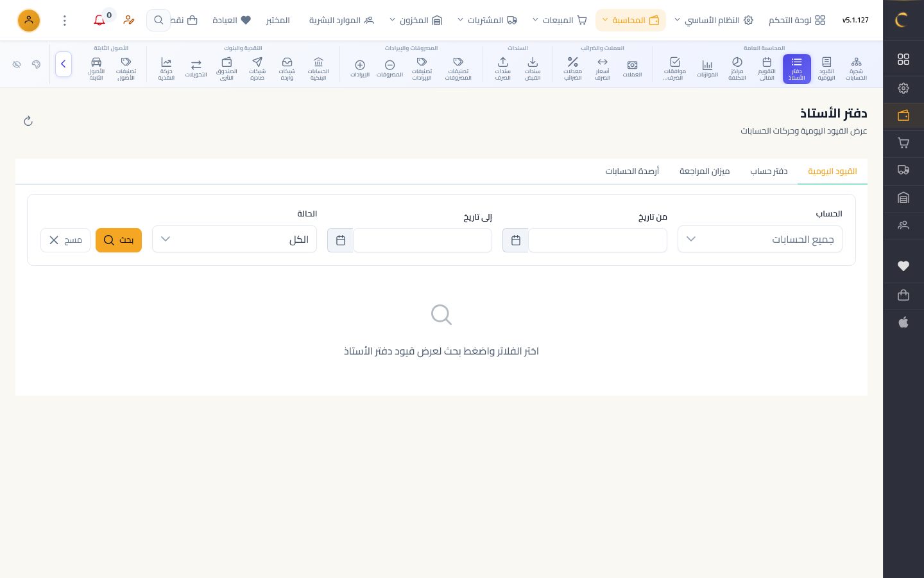Open the شجرة الحسابات ribbon icon
Image resolution: width=924 pixels, height=578 pixels.
(x=856, y=69)
